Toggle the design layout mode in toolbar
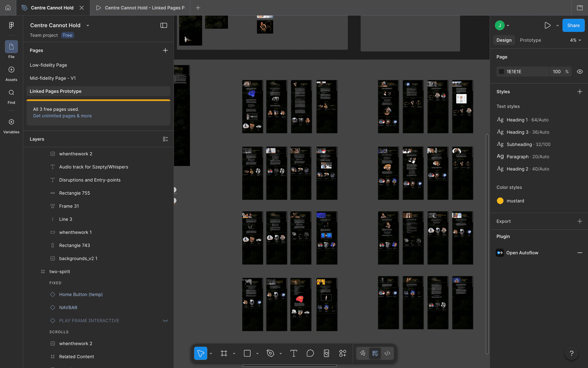The height and width of the screenshot is (368, 588). (375, 353)
